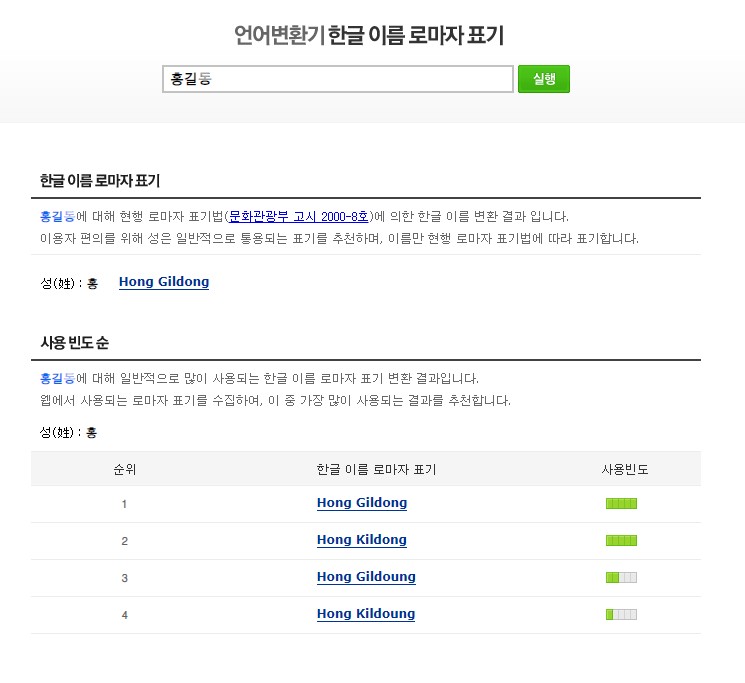
Task: Click the 사용빈도 column header
Action: click(625, 469)
